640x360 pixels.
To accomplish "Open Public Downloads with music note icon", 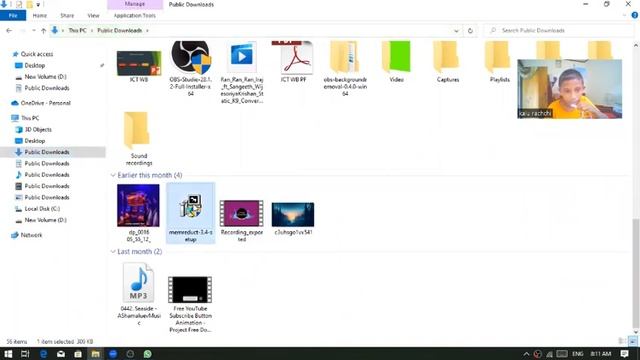I will (47, 175).
